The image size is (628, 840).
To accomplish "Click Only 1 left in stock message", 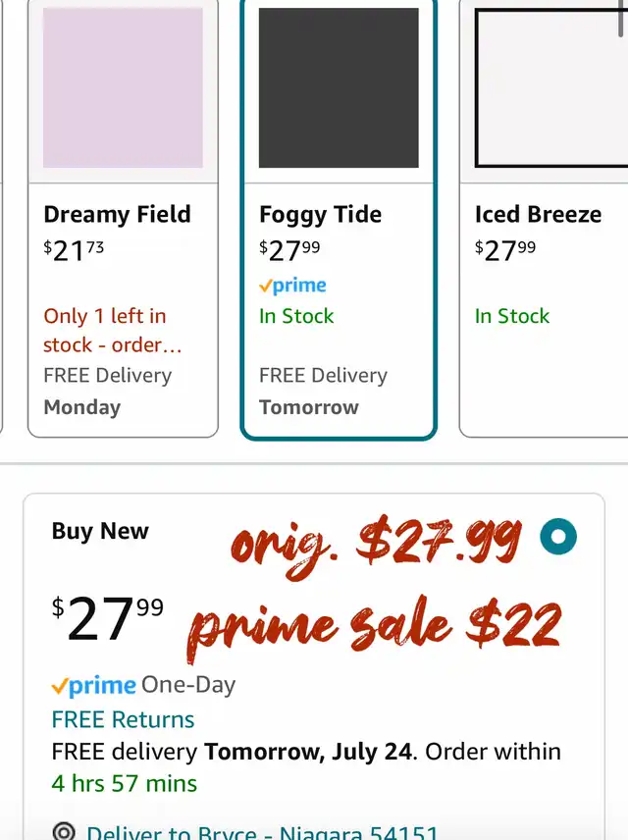I will (x=113, y=331).
